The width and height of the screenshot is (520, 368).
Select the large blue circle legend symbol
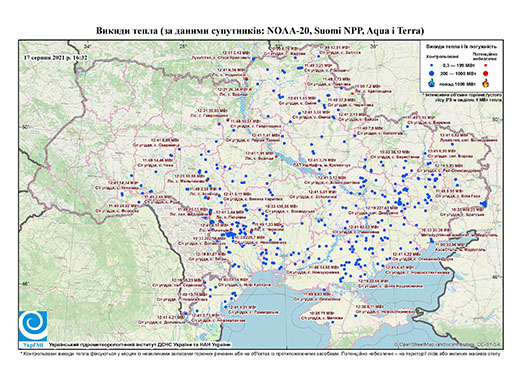pyautogui.click(x=432, y=73)
